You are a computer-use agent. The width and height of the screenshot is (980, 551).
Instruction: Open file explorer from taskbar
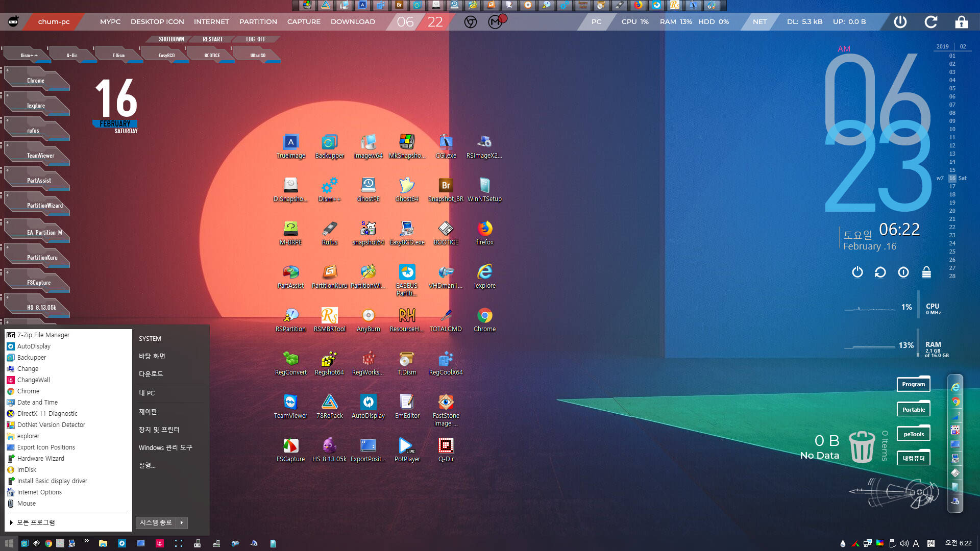pos(103,543)
